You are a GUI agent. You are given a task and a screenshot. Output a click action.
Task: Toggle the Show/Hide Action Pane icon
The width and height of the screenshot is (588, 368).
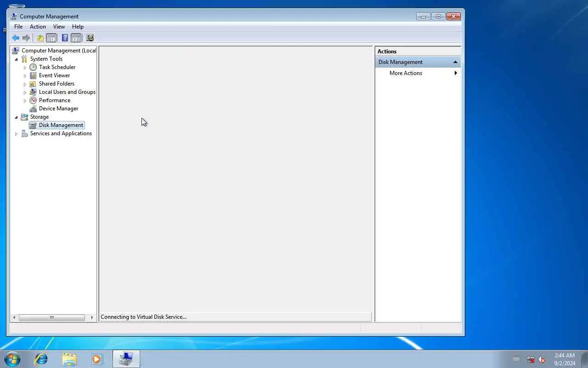(76, 38)
